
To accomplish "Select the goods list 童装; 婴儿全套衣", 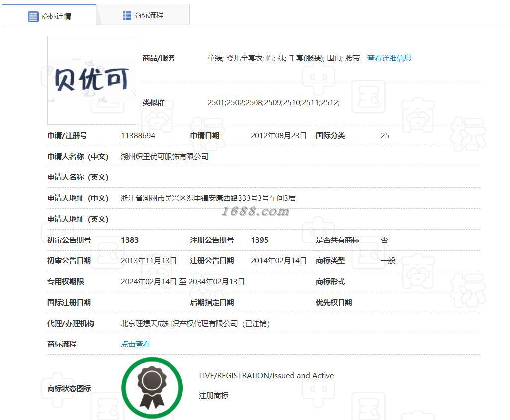I will [x=236, y=58].
